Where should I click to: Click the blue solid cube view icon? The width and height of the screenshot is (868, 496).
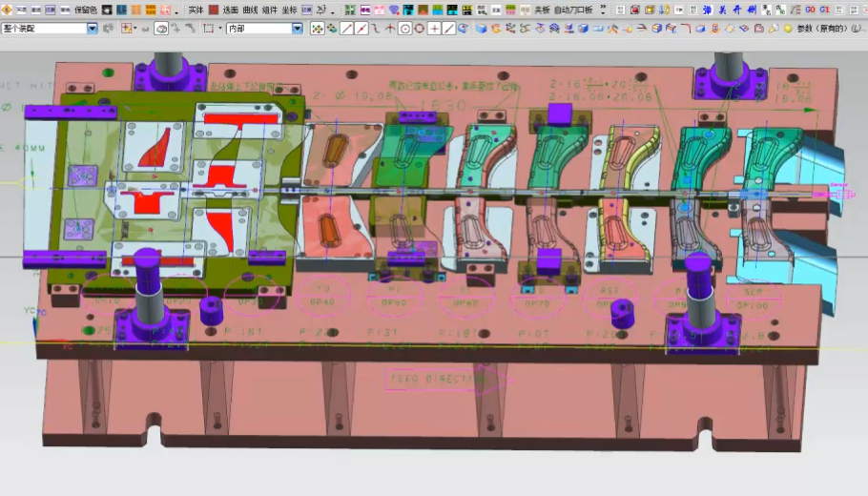(482, 29)
